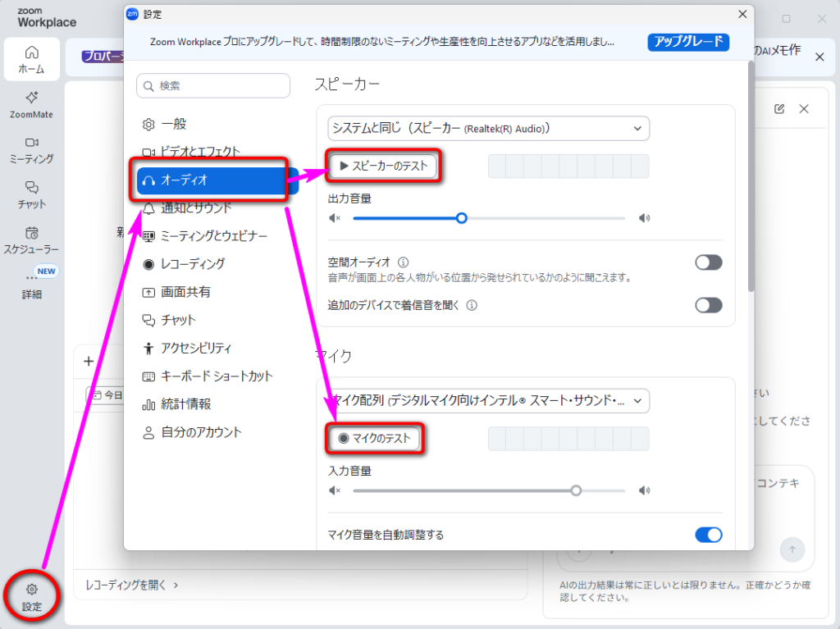Click info icon next to 空間オーディオ
This screenshot has width=840, height=629.
[403, 262]
